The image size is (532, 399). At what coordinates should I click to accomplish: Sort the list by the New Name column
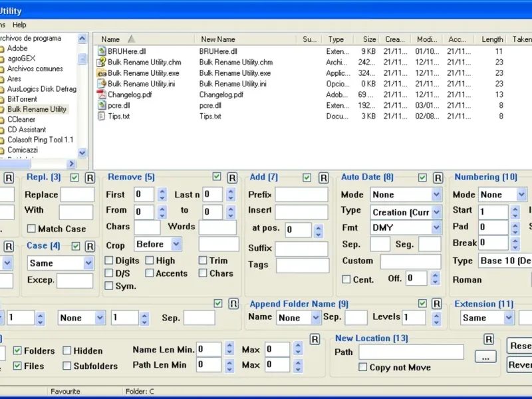tap(218, 39)
